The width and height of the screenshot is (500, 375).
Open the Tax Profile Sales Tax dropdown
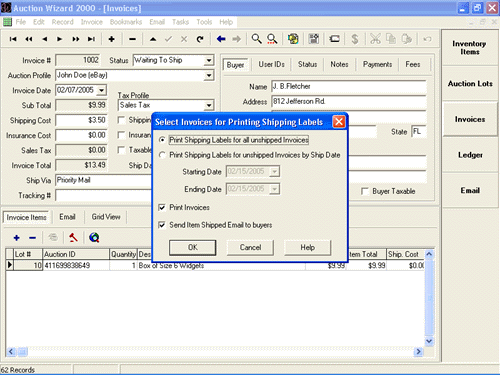coord(209,105)
